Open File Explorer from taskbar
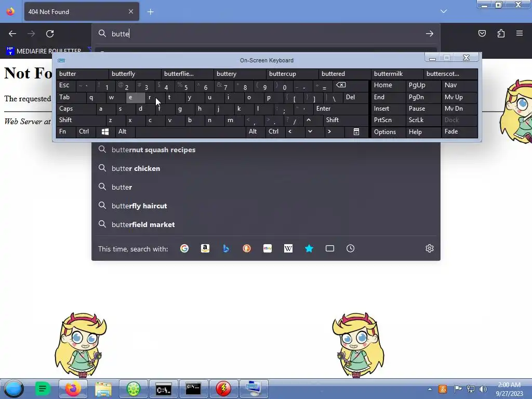The height and width of the screenshot is (399, 532). click(x=103, y=389)
